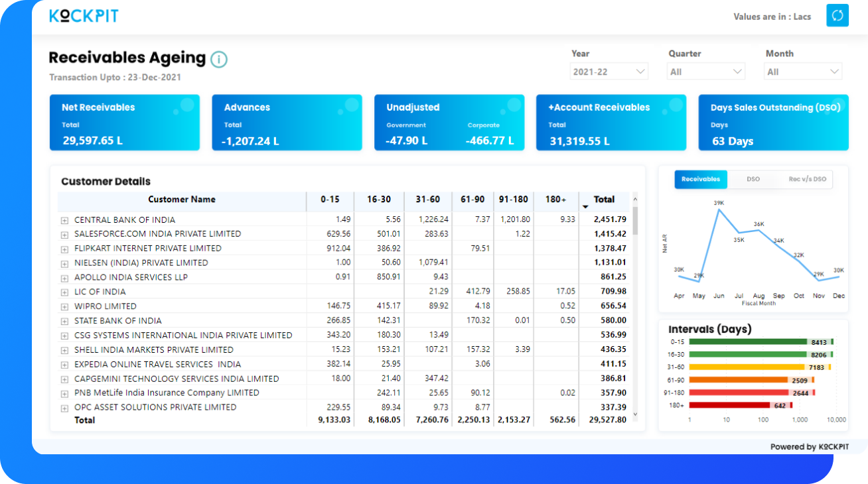The height and width of the screenshot is (484, 868).
Task: Click the Powered by Kockpit footer text
Action: tap(810, 447)
